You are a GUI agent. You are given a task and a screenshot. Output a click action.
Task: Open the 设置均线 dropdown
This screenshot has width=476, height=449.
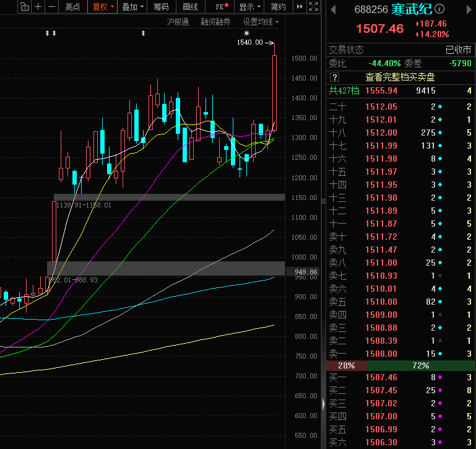click(261, 22)
